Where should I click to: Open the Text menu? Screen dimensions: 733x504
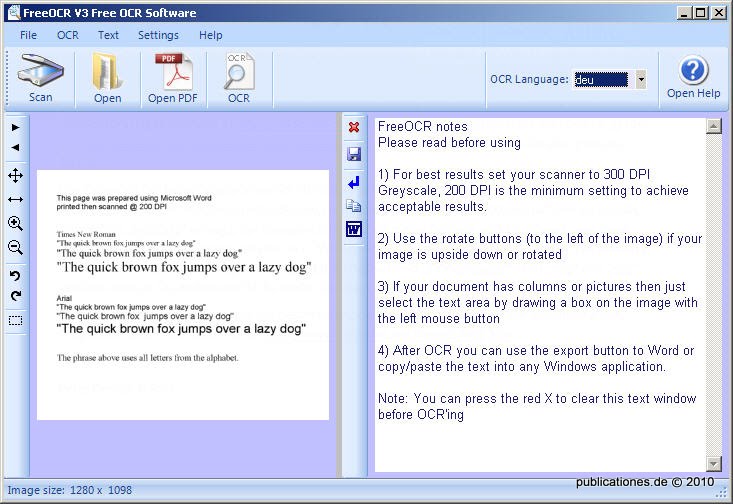[x=108, y=35]
